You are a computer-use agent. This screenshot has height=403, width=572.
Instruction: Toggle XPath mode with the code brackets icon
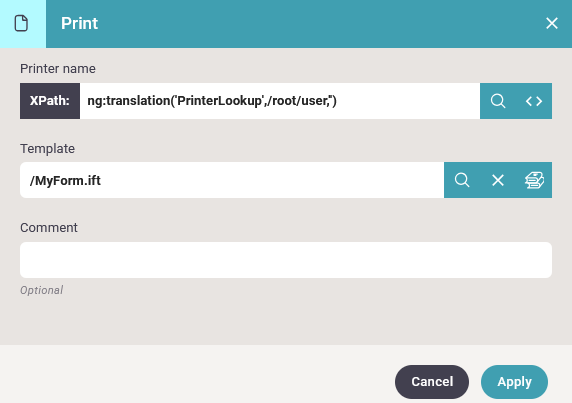coord(534,101)
